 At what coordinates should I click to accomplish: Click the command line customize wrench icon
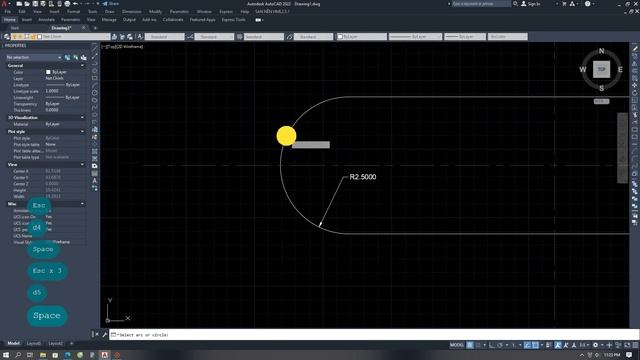104,335
